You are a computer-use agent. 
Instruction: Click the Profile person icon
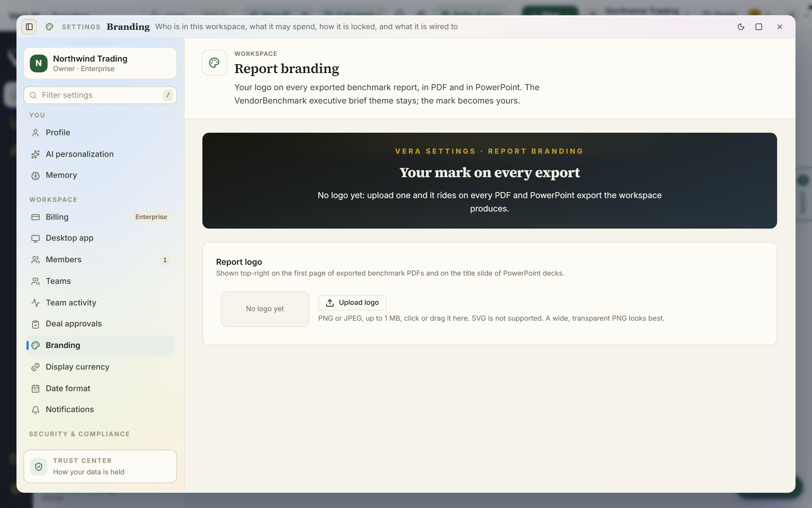click(x=36, y=133)
